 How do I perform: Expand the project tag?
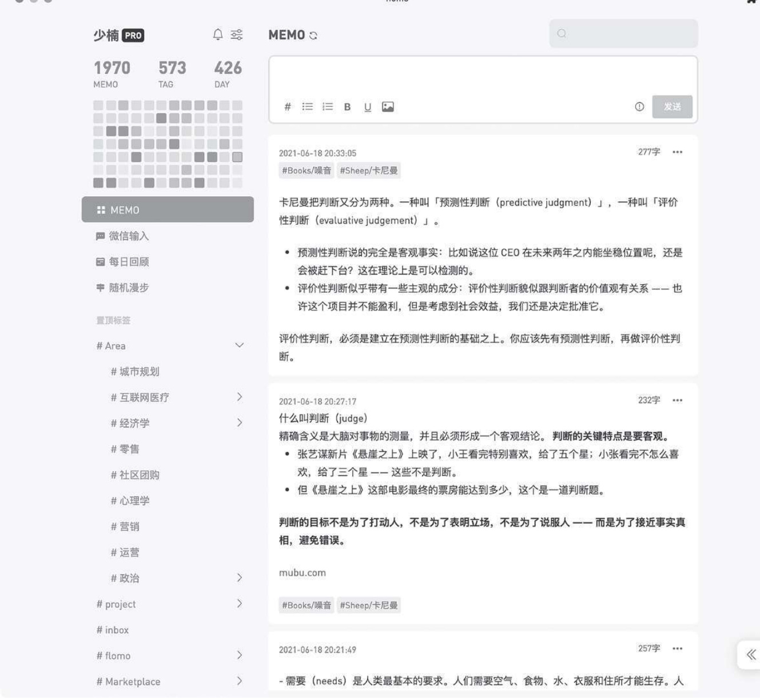coord(240,603)
